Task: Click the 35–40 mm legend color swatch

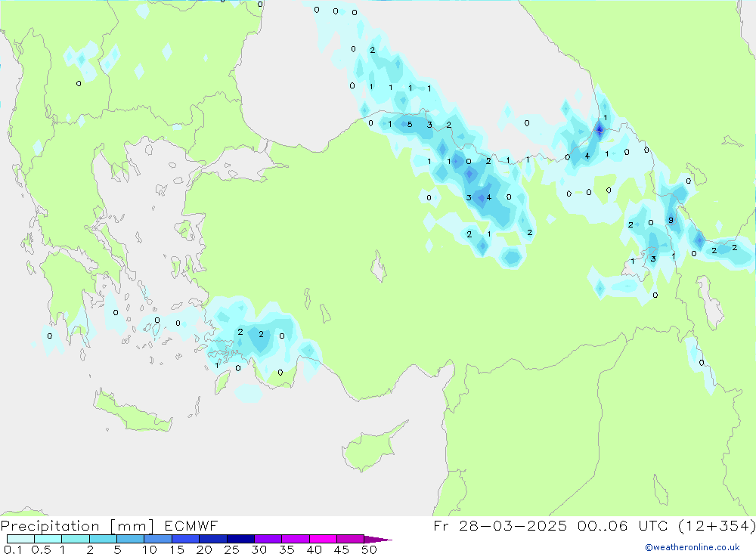Action: [296, 539]
